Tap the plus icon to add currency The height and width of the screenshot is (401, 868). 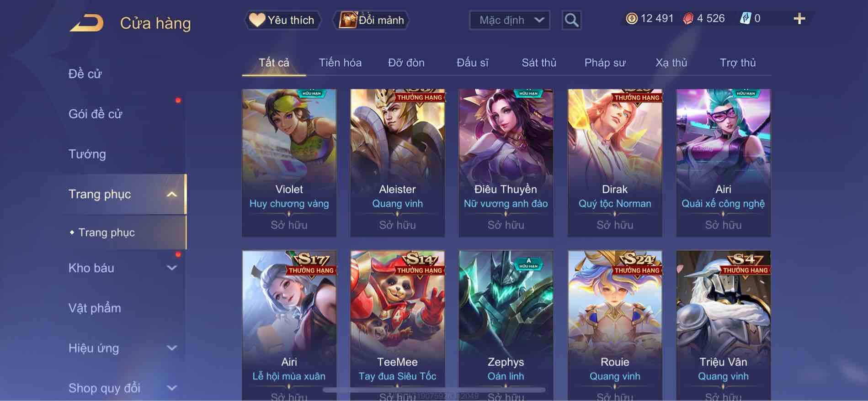tap(799, 19)
